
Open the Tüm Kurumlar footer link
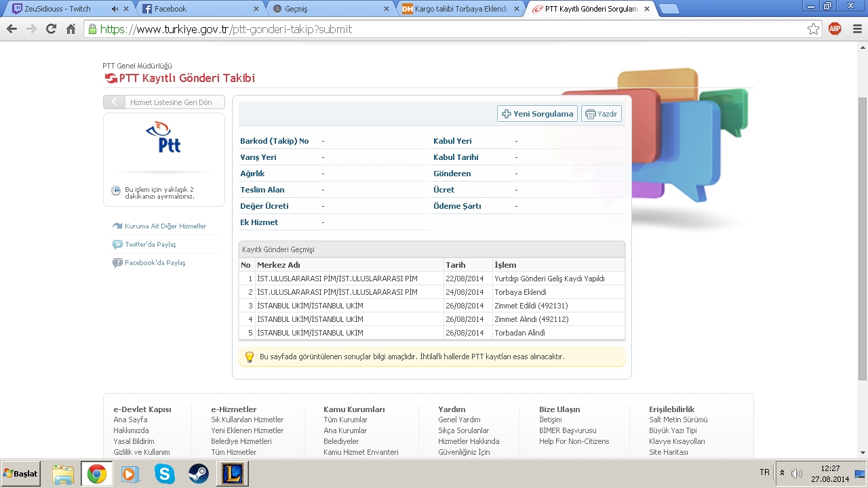coord(345,420)
